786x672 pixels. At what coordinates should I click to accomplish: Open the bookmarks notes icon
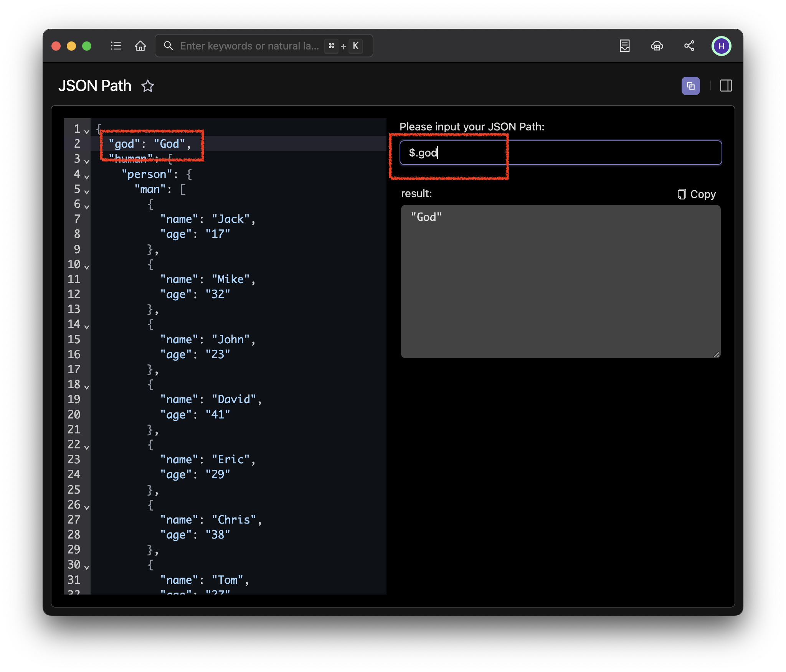625,46
